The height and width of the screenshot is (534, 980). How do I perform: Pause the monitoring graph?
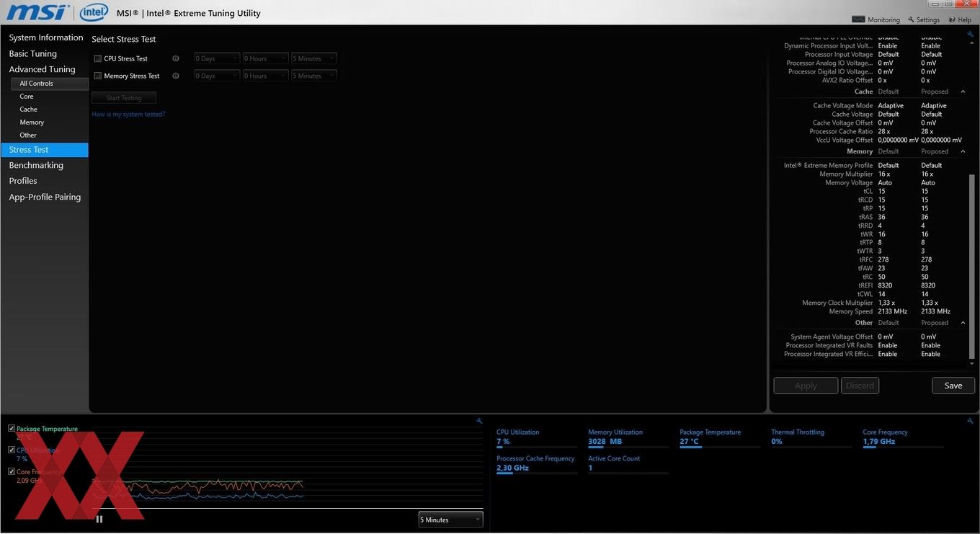coord(99,519)
